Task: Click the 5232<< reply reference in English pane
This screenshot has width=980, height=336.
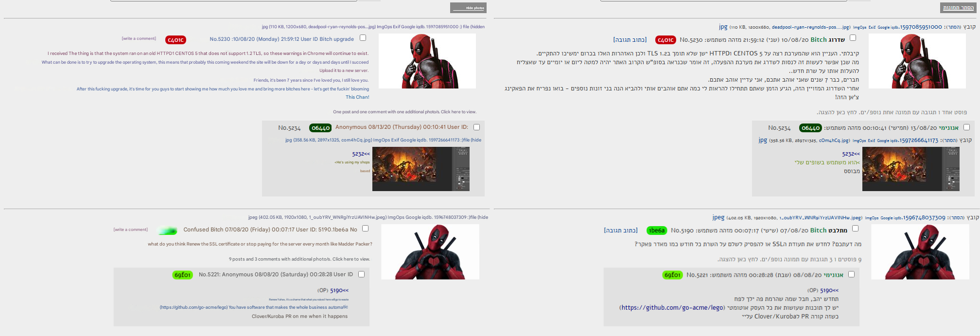Action: coord(361,154)
